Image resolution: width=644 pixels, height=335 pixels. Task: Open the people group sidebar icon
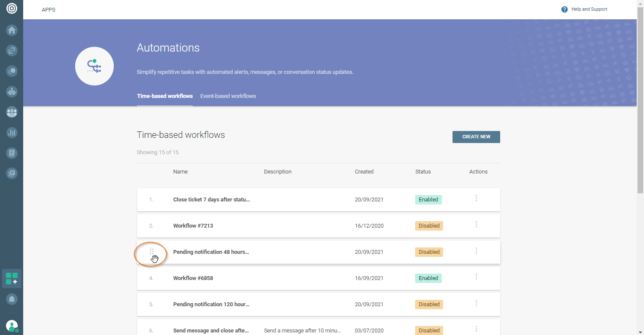click(12, 112)
